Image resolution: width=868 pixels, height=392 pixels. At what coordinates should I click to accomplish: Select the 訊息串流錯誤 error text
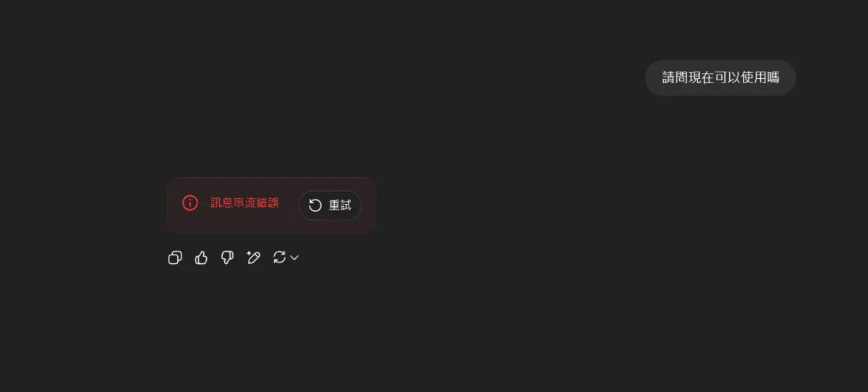[x=244, y=203]
